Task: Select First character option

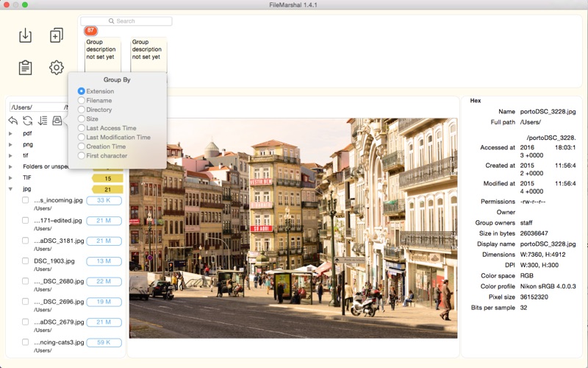Action: click(82, 155)
